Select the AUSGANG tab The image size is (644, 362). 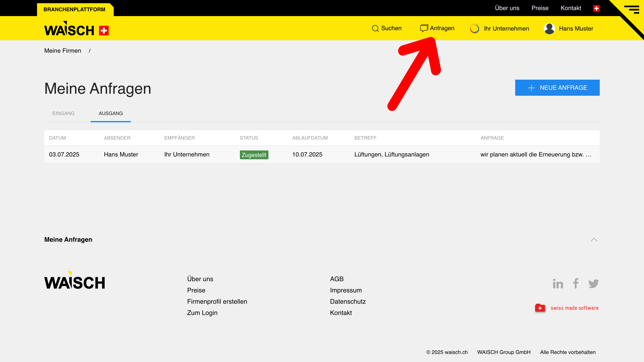tap(111, 113)
